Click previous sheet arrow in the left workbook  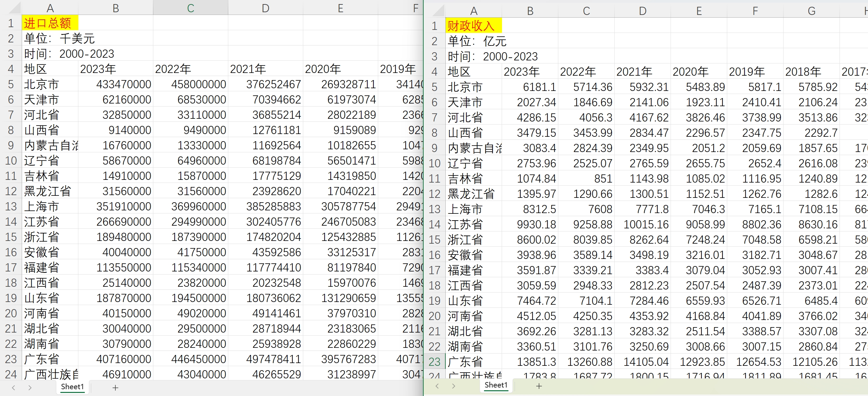pos(14,388)
